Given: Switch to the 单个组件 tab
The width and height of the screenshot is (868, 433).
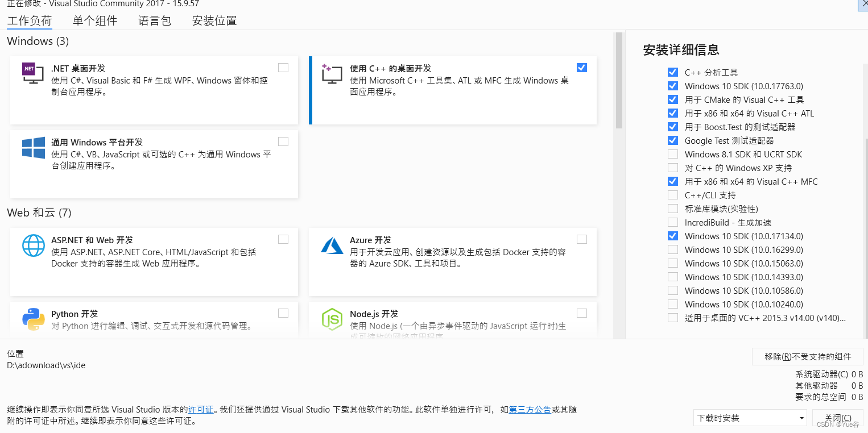Looking at the screenshot, I should point(95,21).
